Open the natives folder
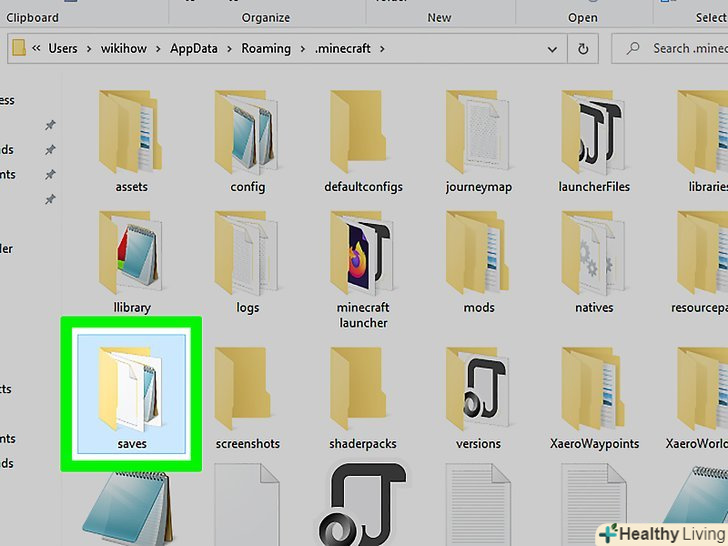The width and height of the screenshot is (728, 546). 594,262
